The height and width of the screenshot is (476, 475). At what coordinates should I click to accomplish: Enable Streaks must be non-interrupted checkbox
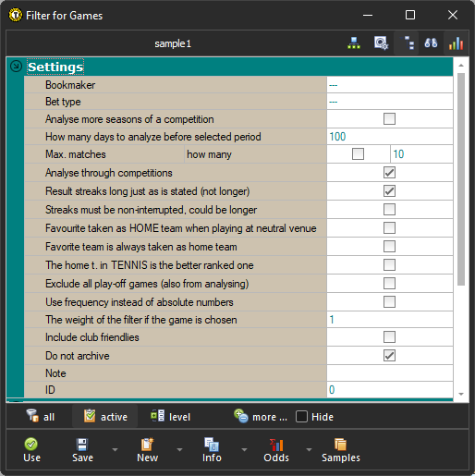tap(389, 210)
